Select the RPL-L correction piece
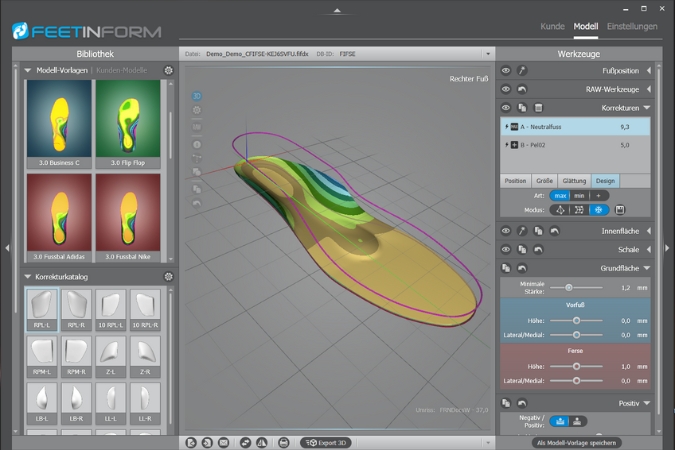The image size is (675, 450). click(43, 309)
